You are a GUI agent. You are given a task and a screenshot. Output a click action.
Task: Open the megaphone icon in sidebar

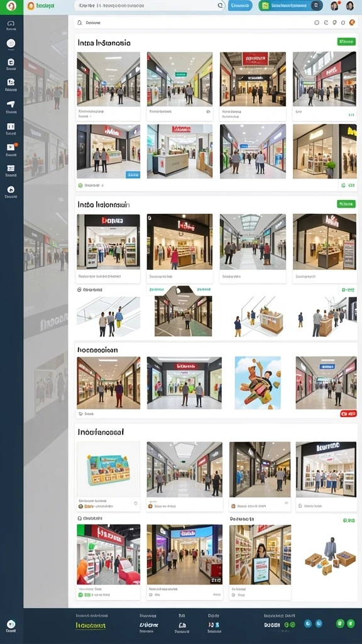click(11, 104)
